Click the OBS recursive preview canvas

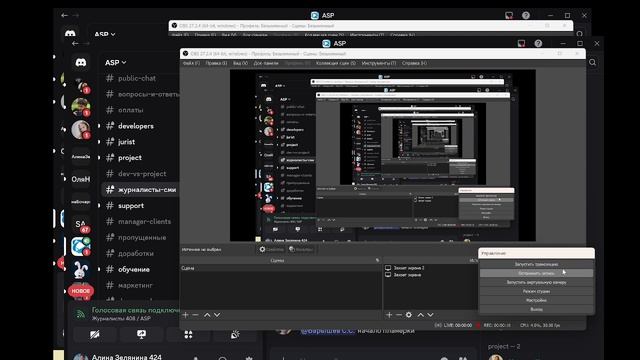click(x=382, y=156)
